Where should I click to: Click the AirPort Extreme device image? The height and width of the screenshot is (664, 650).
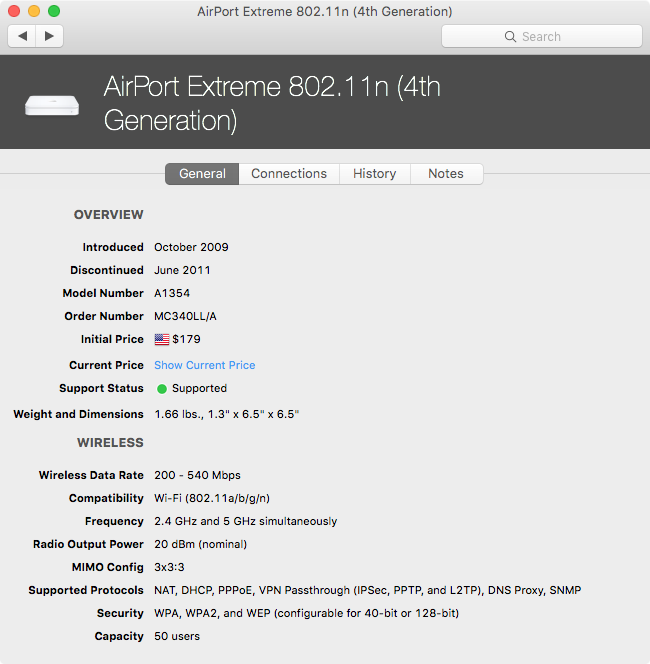tap(52, 104)
